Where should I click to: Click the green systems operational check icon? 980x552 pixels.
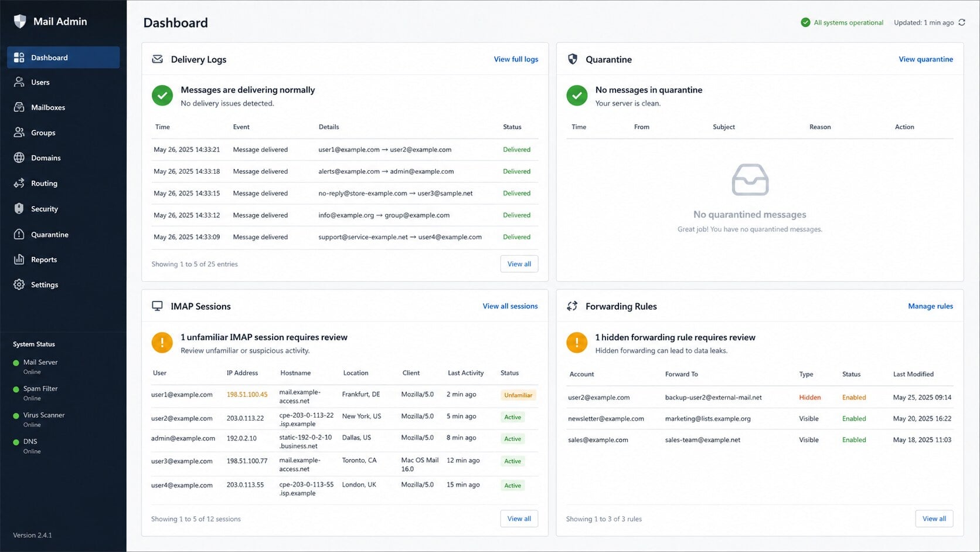[805, 22]
